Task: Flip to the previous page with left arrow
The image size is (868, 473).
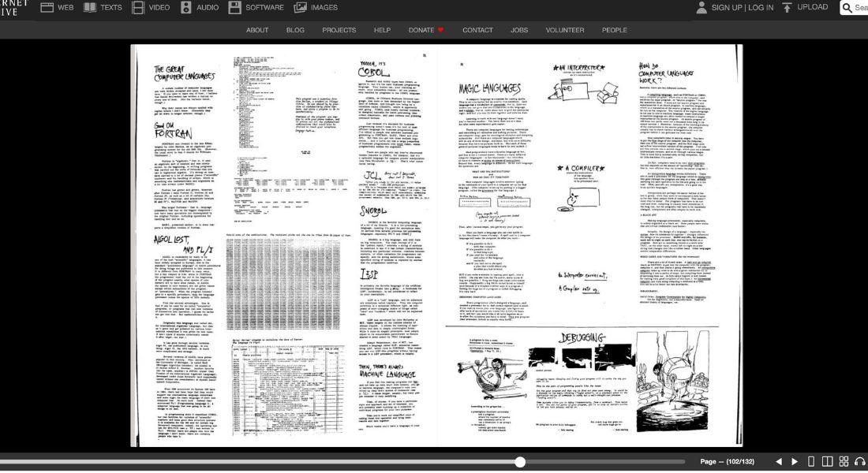Action: click(x=779, y=461)
